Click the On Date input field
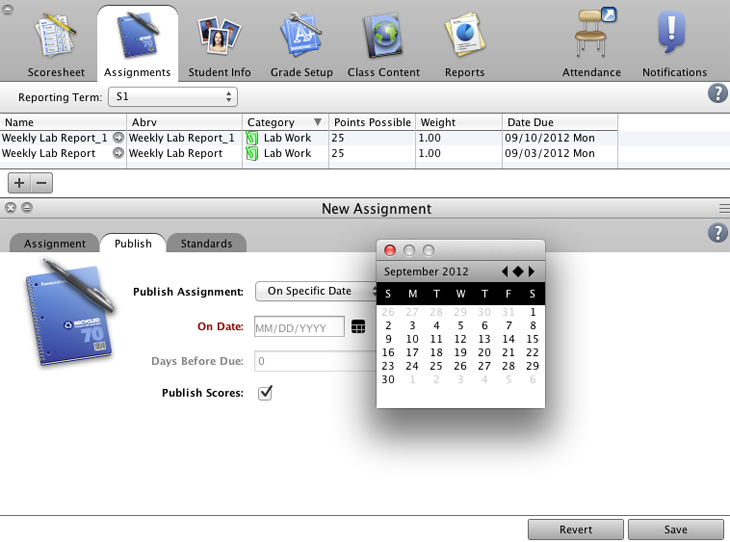The width and height of the screenshot is (730, 542). point(298,327)
